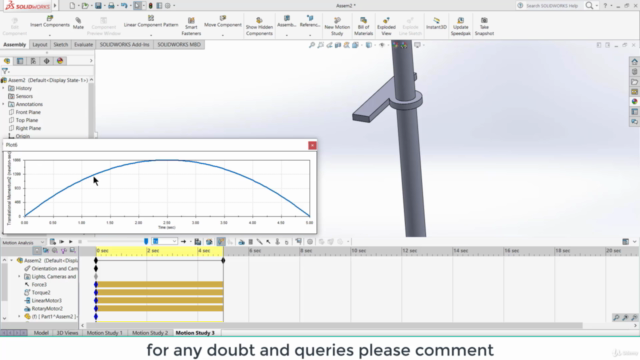Click the playback time slider handle
Image resolution: width=640 pixels, height=360 pixels.
tap(146, 242)
